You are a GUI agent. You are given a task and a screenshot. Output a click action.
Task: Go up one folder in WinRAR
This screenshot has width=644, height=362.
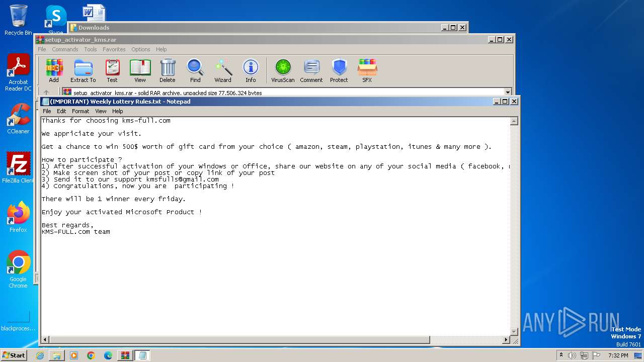pos(46,93)
